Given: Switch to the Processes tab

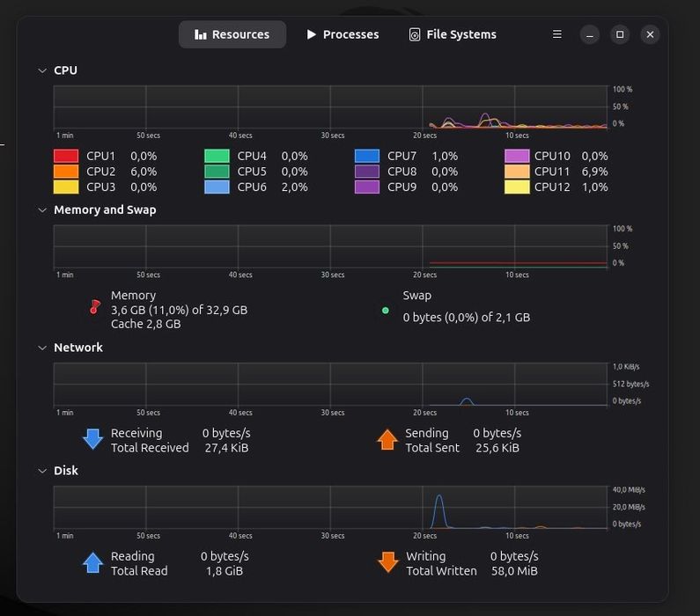Looking at the screenshot, I should click(343, 35).
